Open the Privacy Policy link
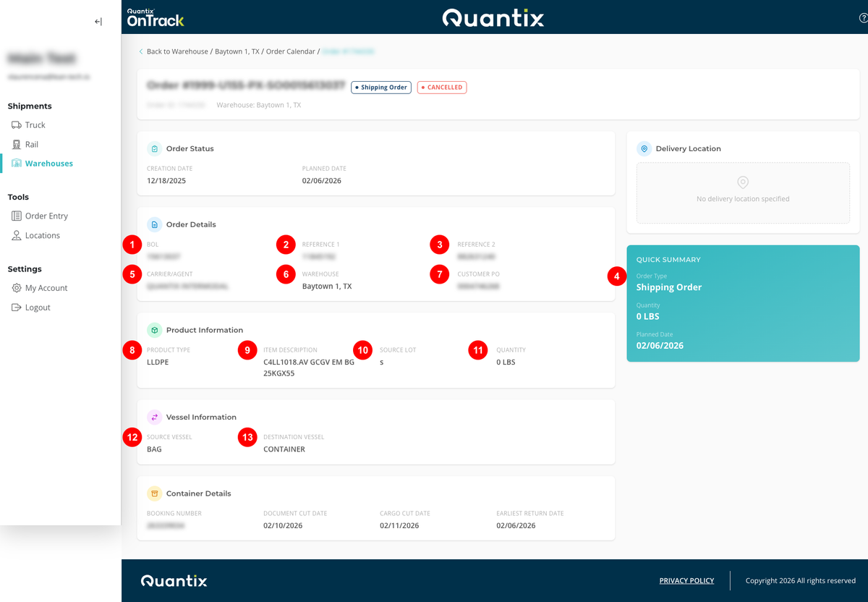The image size is (868, 602). point(686,580)
